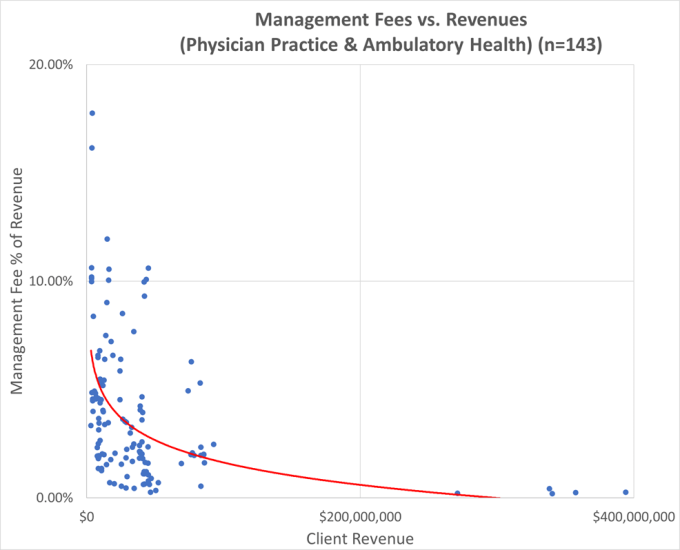Select the second-highest data point near 16%
This screenshot has height=550, width=680.
tap(91, 148)
